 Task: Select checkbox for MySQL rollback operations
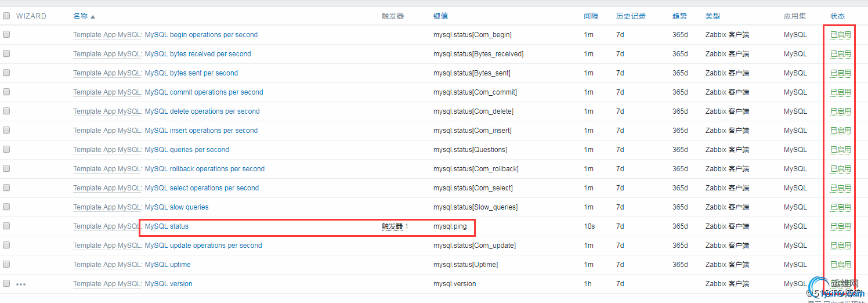click(6, 168)
